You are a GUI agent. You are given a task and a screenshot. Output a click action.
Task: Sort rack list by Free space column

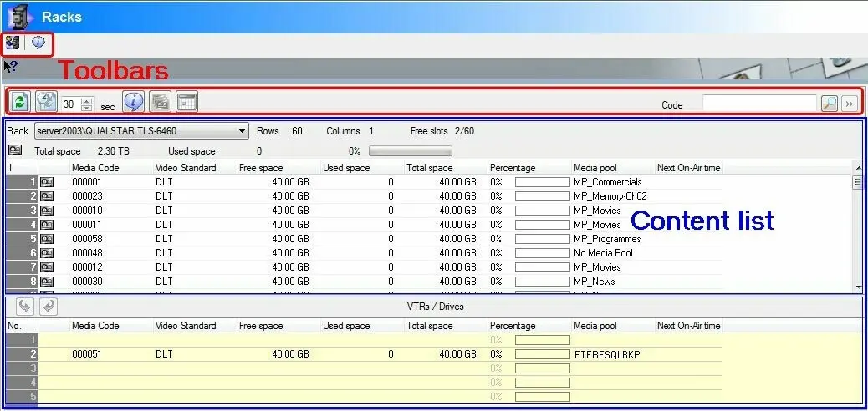tap(278, 168)
